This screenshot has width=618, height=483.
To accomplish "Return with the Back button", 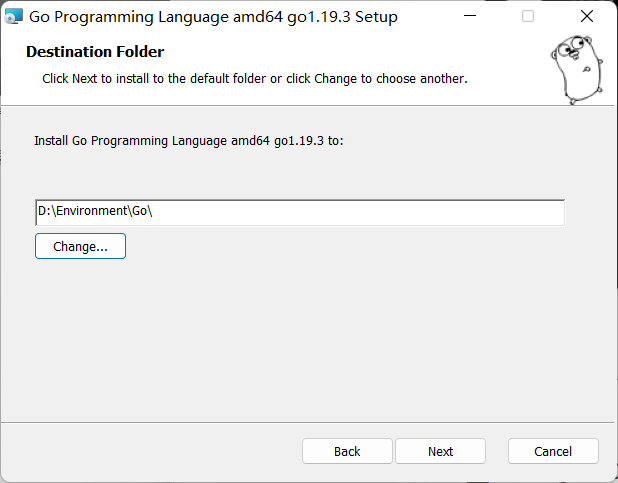I will pos(347,451).
